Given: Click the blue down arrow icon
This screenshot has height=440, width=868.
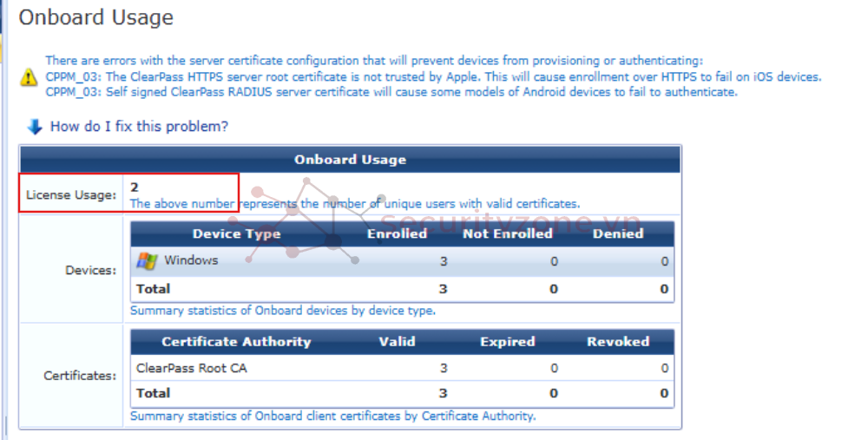Looking at the screenshot, I should pos(35,127).
